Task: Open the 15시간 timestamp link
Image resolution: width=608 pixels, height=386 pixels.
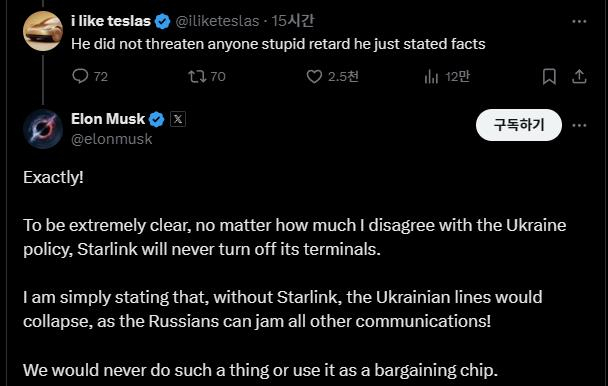Action: [x=292, y=21]
